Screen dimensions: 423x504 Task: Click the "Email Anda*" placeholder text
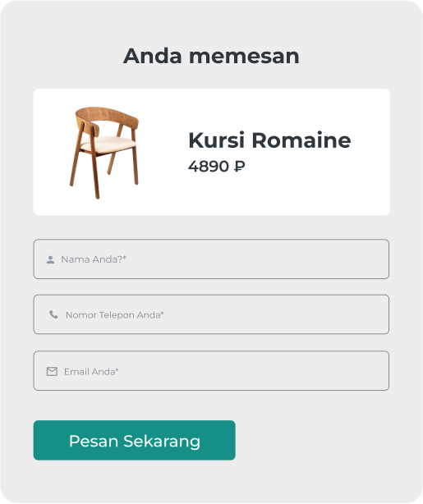pyautogui.click(x=91, y=372)
